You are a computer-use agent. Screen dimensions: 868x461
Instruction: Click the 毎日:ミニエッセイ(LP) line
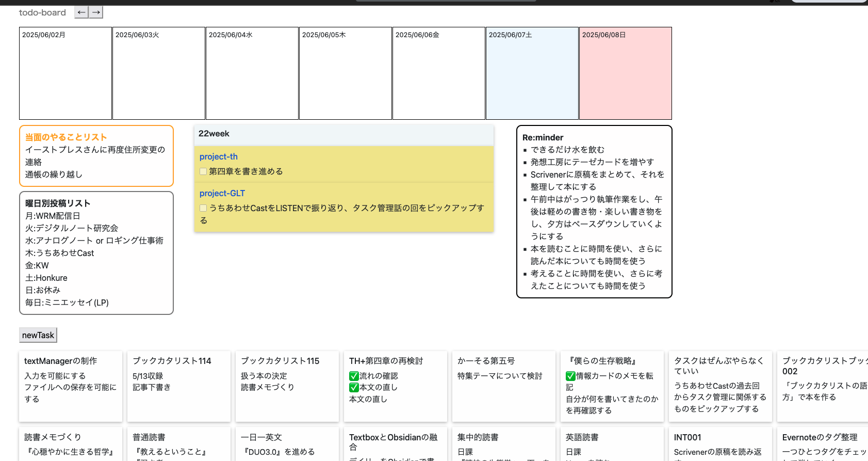tap(67, 303)
